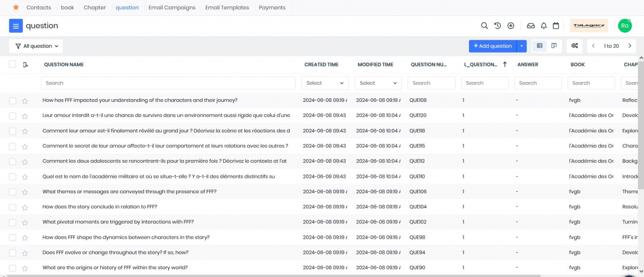Click the Question Number search field
Viewport: 644px width, 277px height.
pyautogui.click(x=431, y=83)
